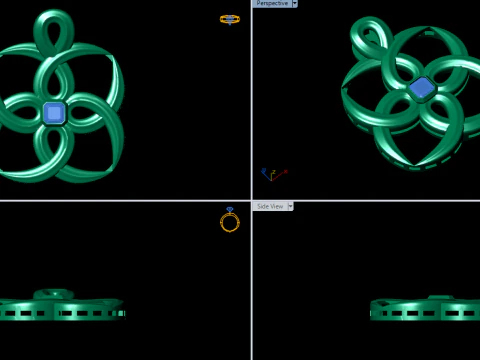Select the blue gemstone in top-left viewport
The image size is (480, 360).
[x=55, y=113]
